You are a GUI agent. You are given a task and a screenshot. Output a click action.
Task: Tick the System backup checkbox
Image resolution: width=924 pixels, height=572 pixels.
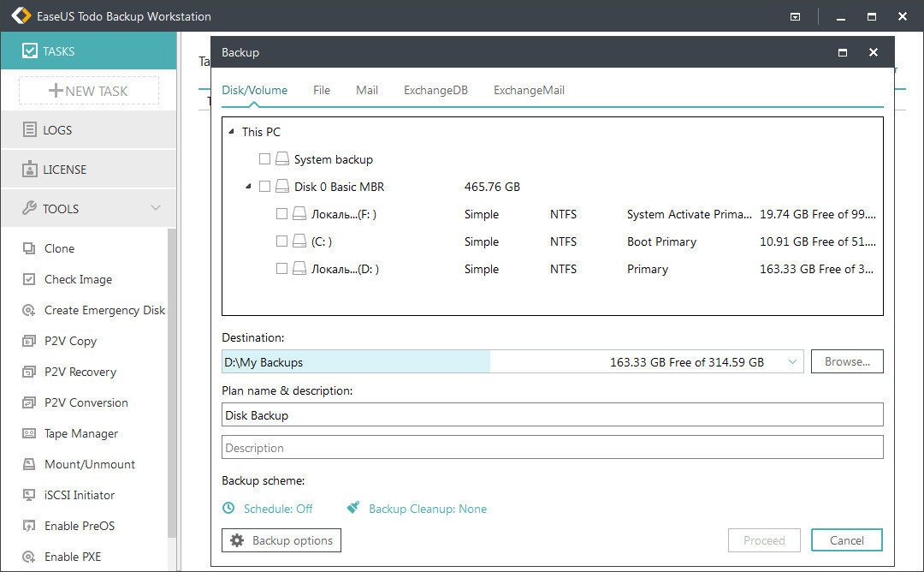[264, 158]
